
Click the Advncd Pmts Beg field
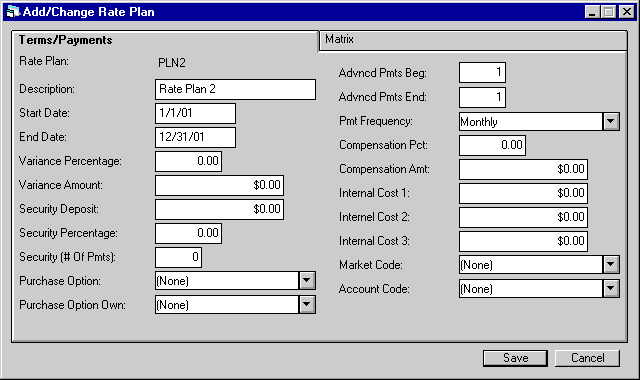[482, 73]
